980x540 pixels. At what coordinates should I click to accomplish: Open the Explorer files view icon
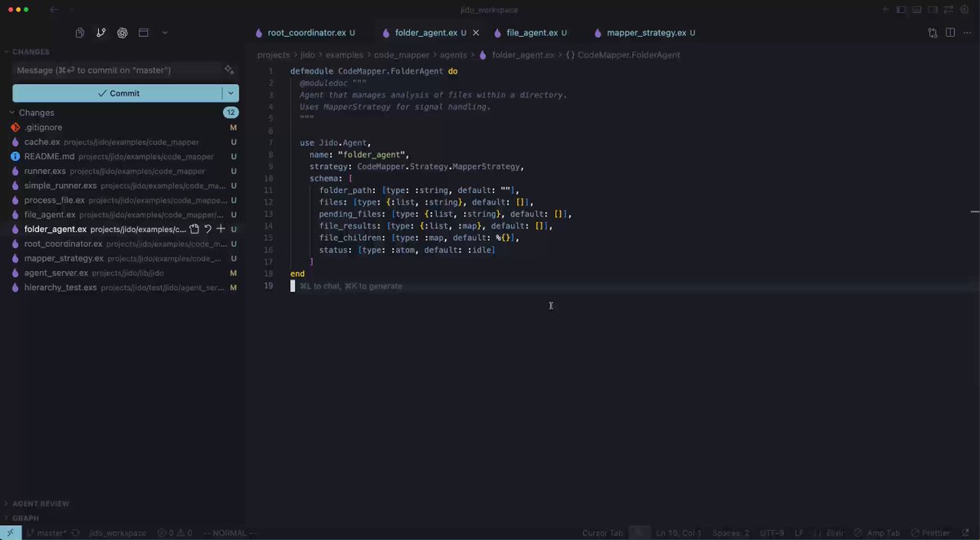pyautogui.click(x=80, y=33)
